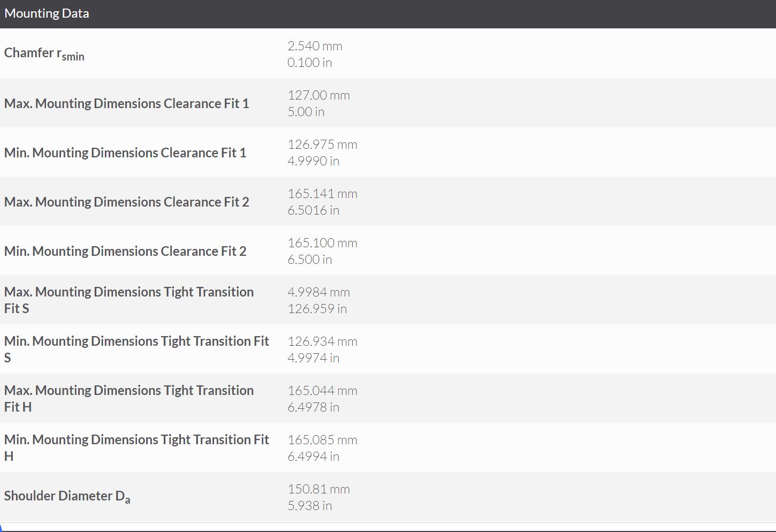Select the 126.934 mm value
This screenshot has width=776, height=532.
pyautogui.click(x=322, y=341)
